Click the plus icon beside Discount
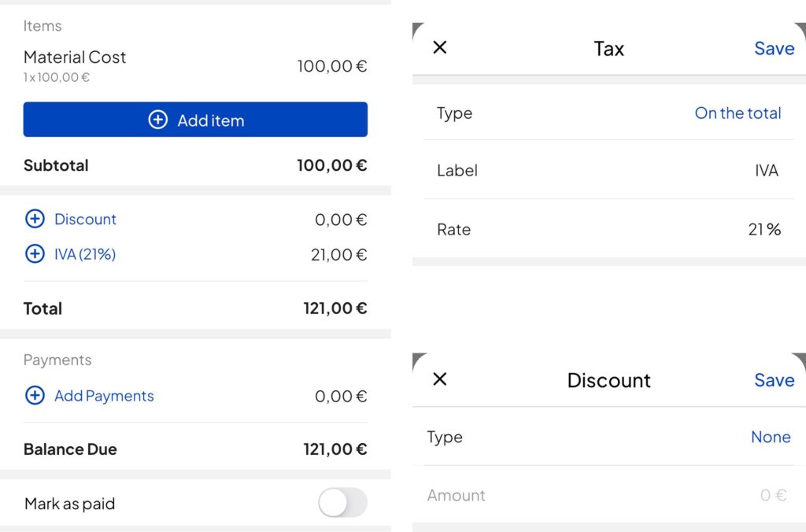Screen dimensions: 806x532 coord(35,220)
